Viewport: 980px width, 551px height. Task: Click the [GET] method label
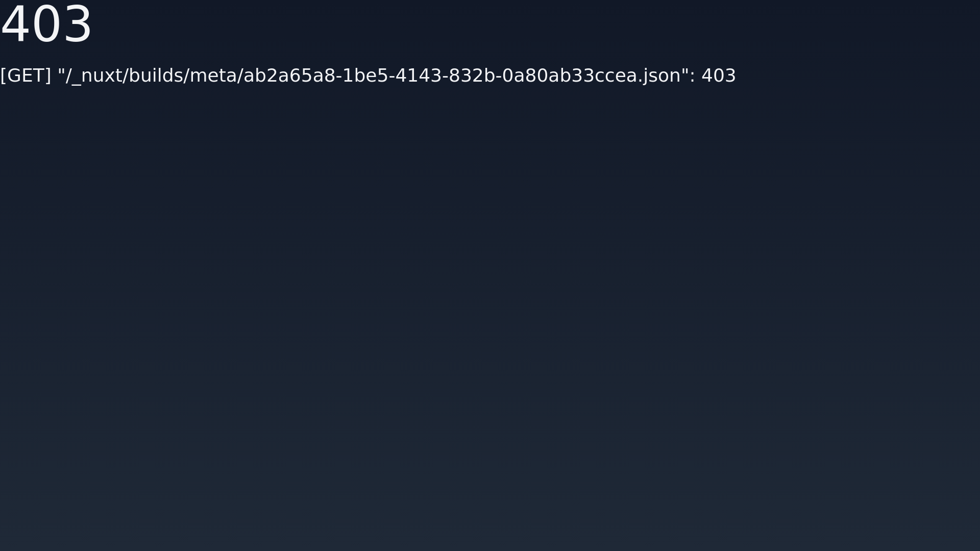[x=26, y=76]
